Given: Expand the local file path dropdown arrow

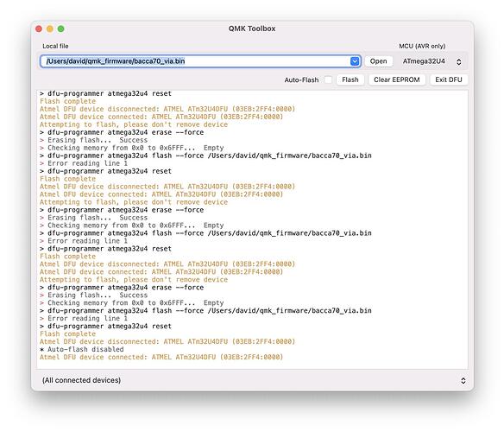Looking at the screenshot, I should click(355, 61).
